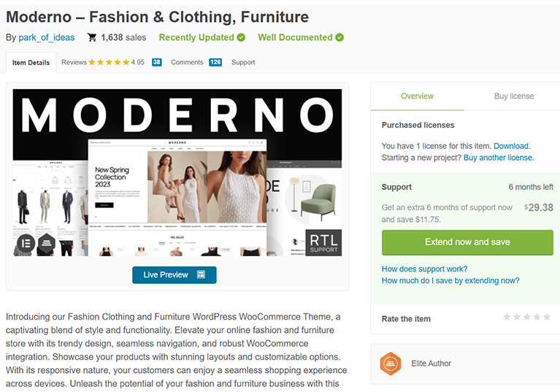Click the Elementor logo badge on preview image

tap(26, 242)
